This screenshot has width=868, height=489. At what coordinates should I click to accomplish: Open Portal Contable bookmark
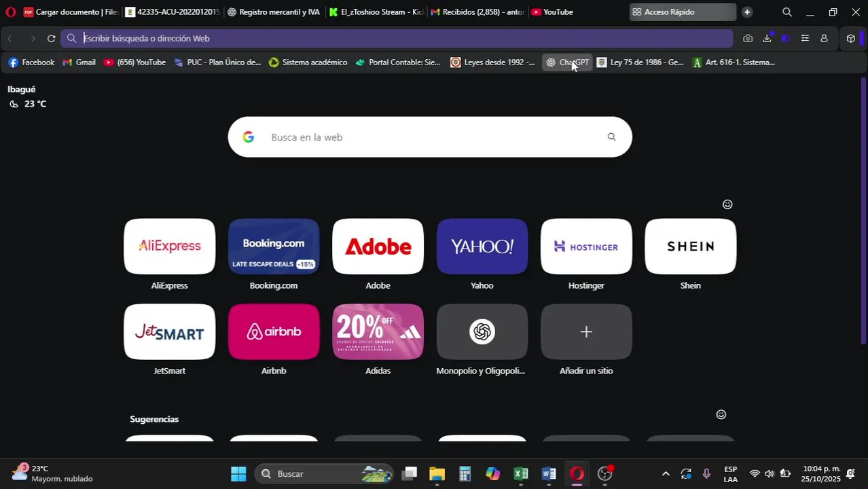398,62
